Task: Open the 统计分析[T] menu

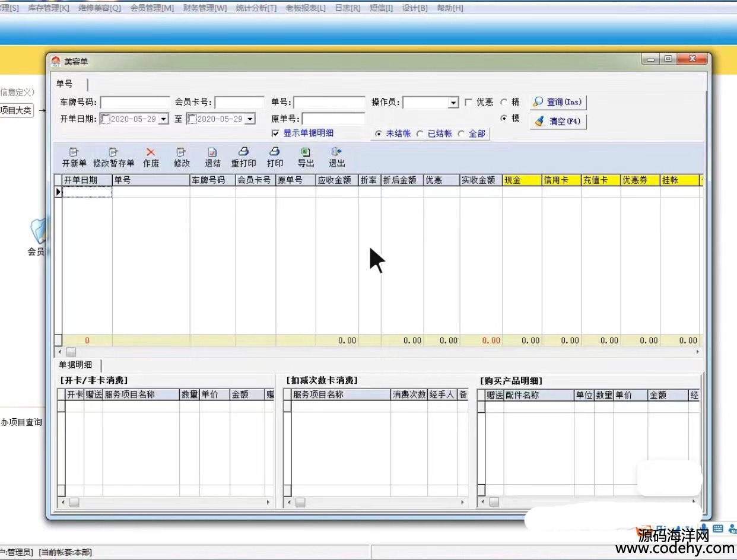Action: 256,8
